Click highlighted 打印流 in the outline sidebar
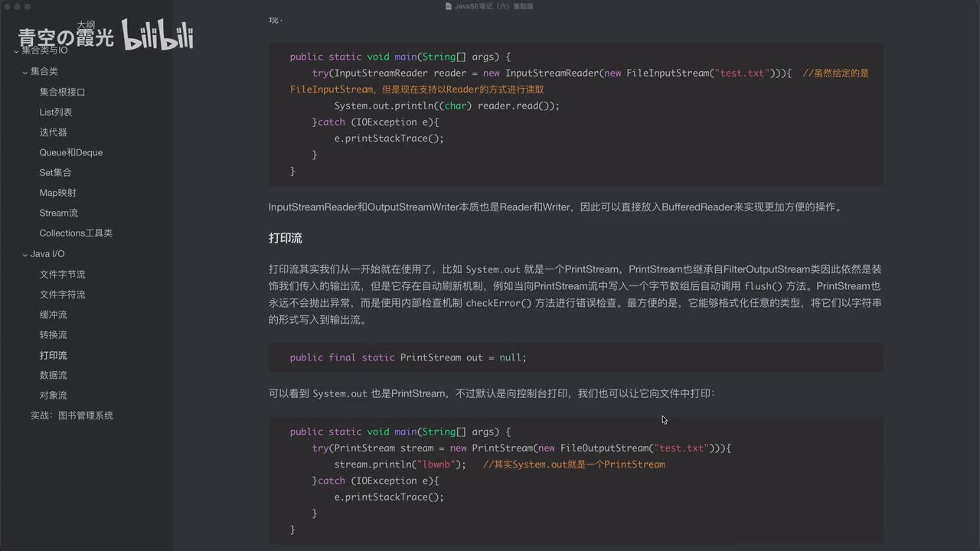The height and width of the screenshot is (551, 980). click(x=54, y=355)
